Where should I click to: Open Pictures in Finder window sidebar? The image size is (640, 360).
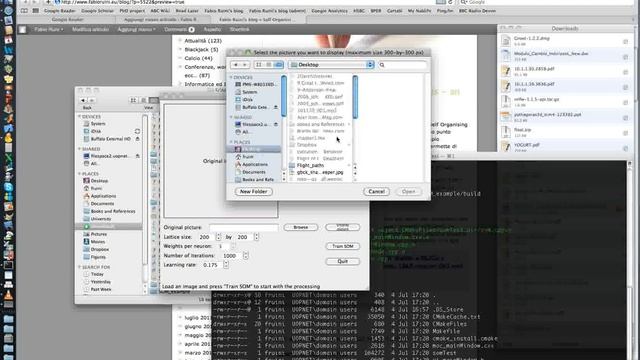[99, 234]
